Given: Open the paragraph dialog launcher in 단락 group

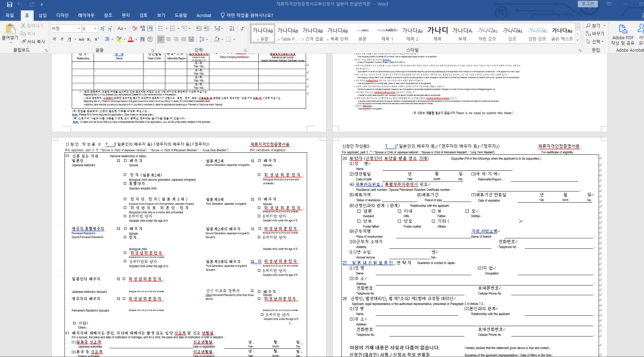Looking at the screenshot, I should [245, 50].
